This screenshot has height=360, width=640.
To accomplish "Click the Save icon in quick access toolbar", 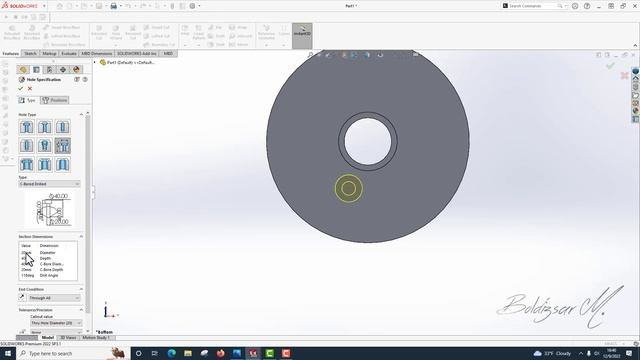I will click(99, 6).
